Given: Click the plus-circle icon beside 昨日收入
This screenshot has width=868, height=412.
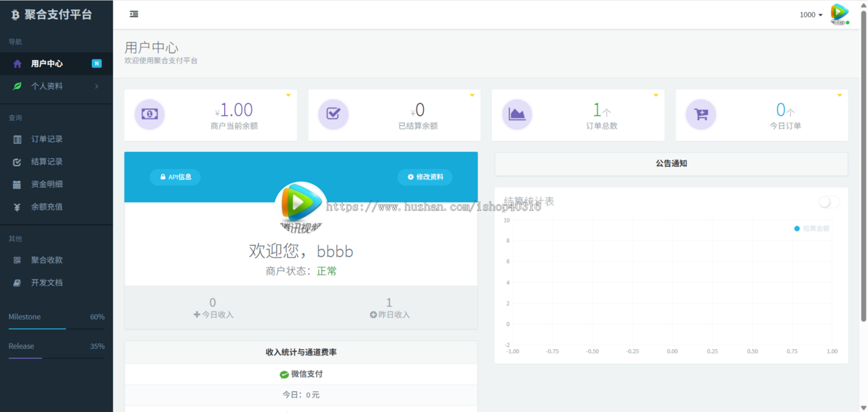Looking at the screenshot, I should click(x=373, y=314).
